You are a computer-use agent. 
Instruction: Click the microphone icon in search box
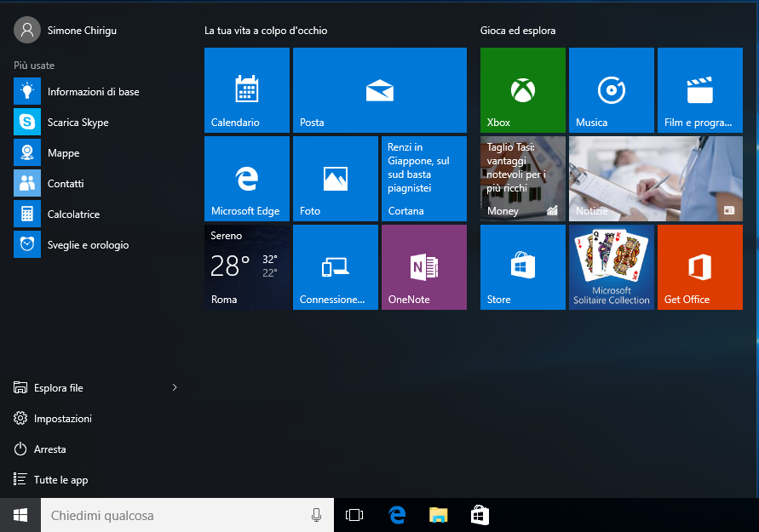pyautogui.click(x=316, y=515)
